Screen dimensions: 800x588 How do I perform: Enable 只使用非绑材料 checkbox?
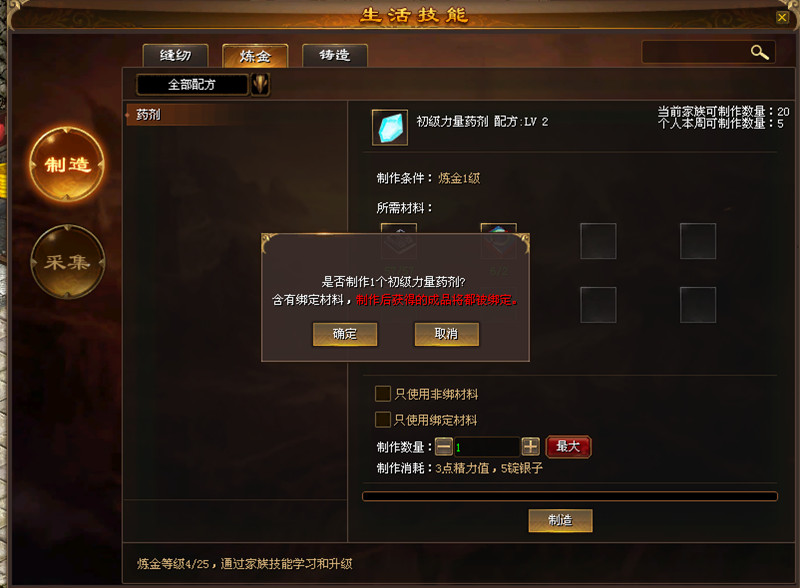click(383, 394)
